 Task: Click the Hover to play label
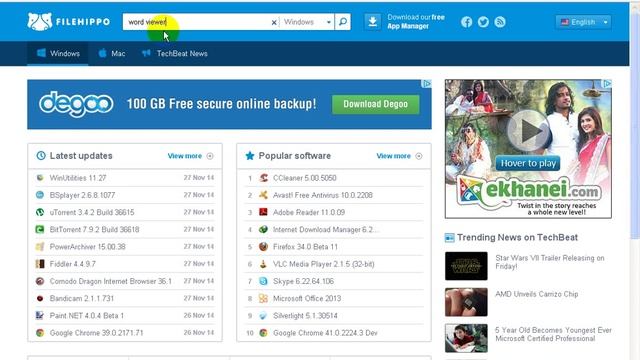click(x=528, y=163)
